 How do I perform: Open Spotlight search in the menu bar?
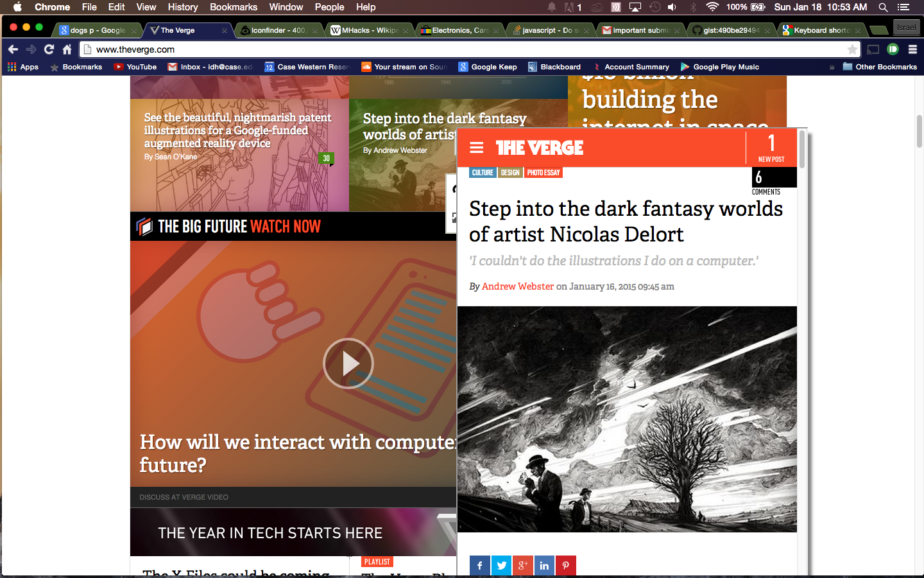pos(883,7)
